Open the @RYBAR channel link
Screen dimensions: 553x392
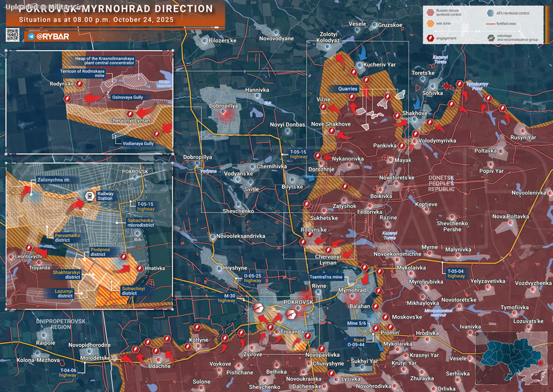pyautogui.click(x=54, y=36)
